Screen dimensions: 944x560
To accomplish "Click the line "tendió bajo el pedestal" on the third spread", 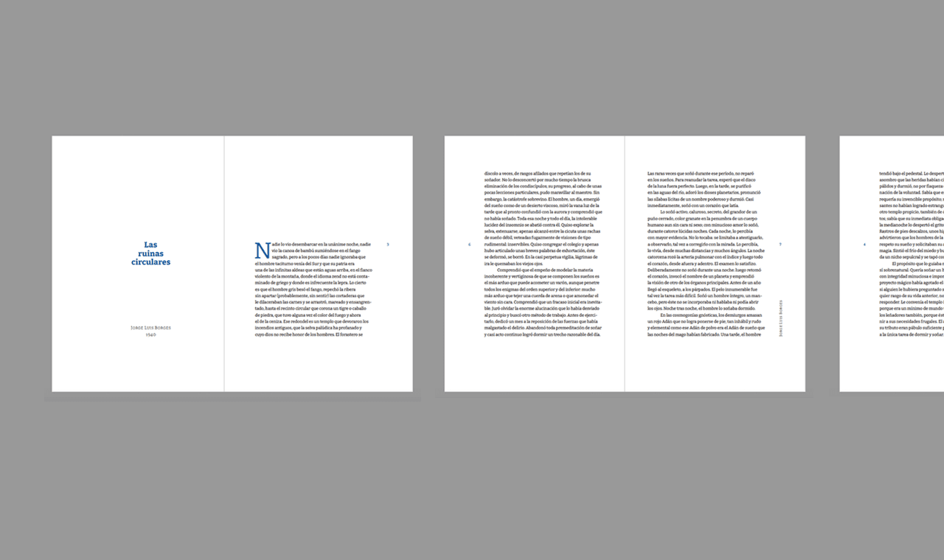I will coord(912,173).
